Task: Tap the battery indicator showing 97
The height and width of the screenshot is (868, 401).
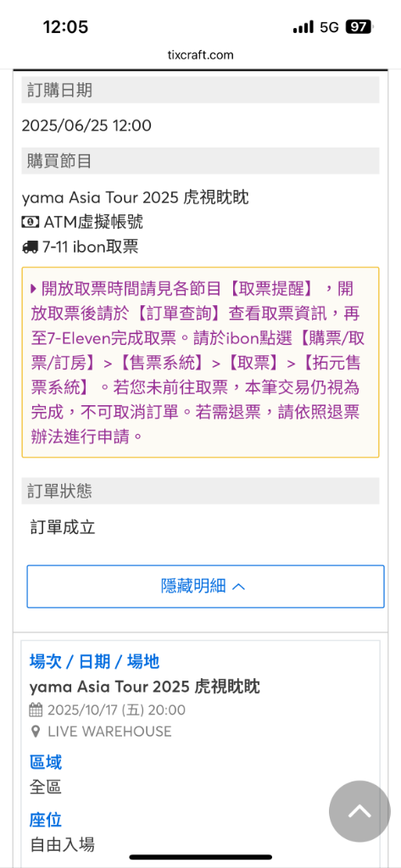Action: tap(359, 27)
